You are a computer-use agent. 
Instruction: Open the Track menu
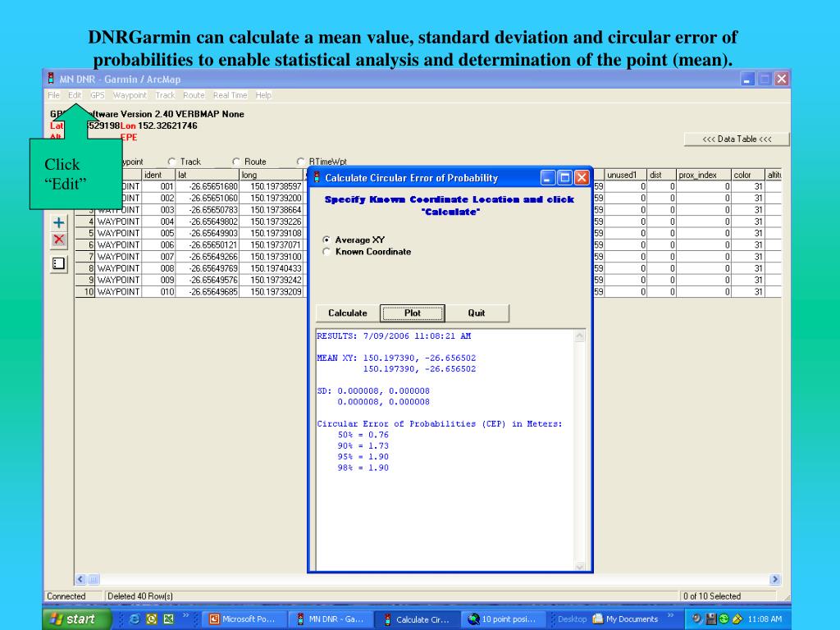(165, 95)
